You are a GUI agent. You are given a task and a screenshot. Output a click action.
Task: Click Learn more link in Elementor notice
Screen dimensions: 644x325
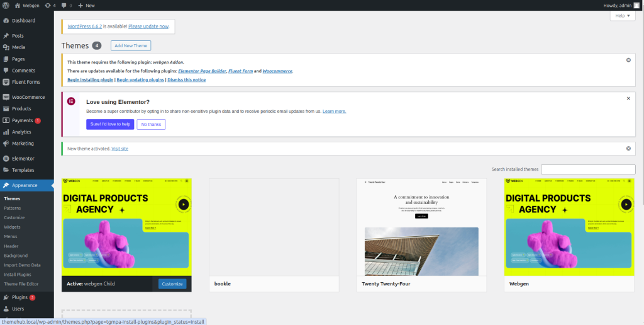[335, 111]
